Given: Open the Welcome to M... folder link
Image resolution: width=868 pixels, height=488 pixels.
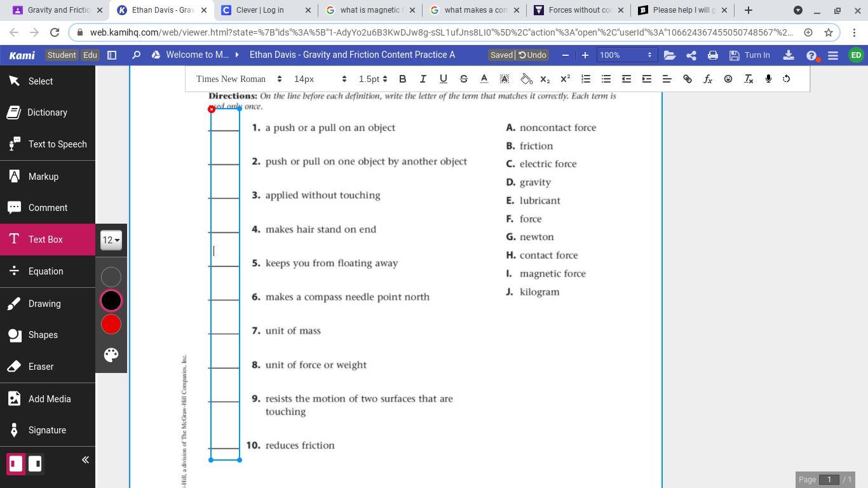Looking at the screenshot, I should tap(197, 55).
